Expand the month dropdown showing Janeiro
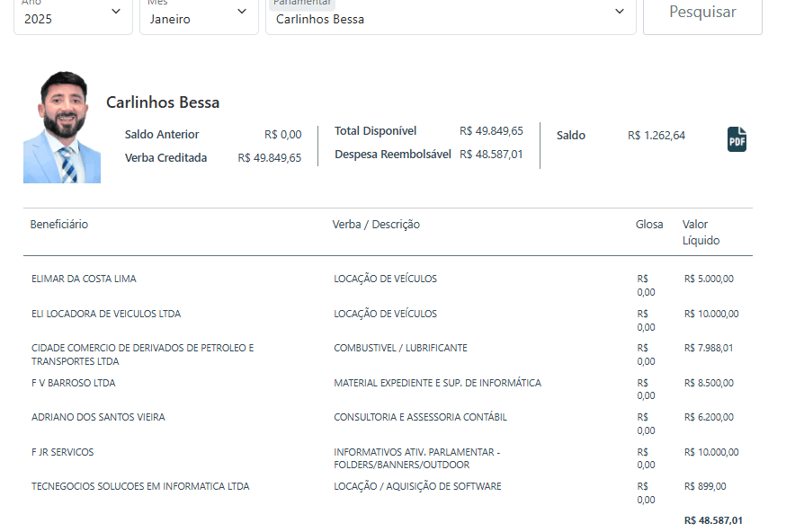This screenshot has height=532, width=804. pyautogui.click(x=198, y=16)
